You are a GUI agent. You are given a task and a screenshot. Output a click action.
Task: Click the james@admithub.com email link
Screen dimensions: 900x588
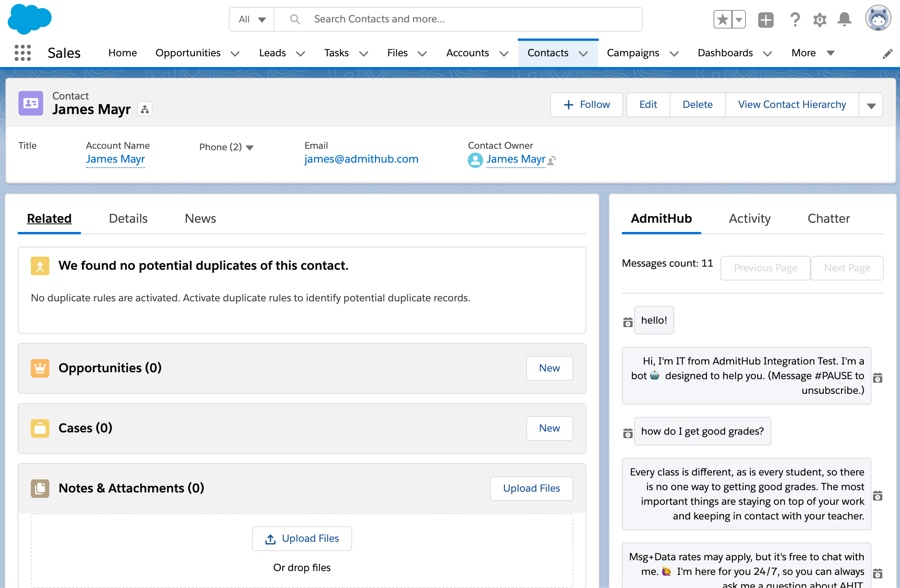(361, 159)
